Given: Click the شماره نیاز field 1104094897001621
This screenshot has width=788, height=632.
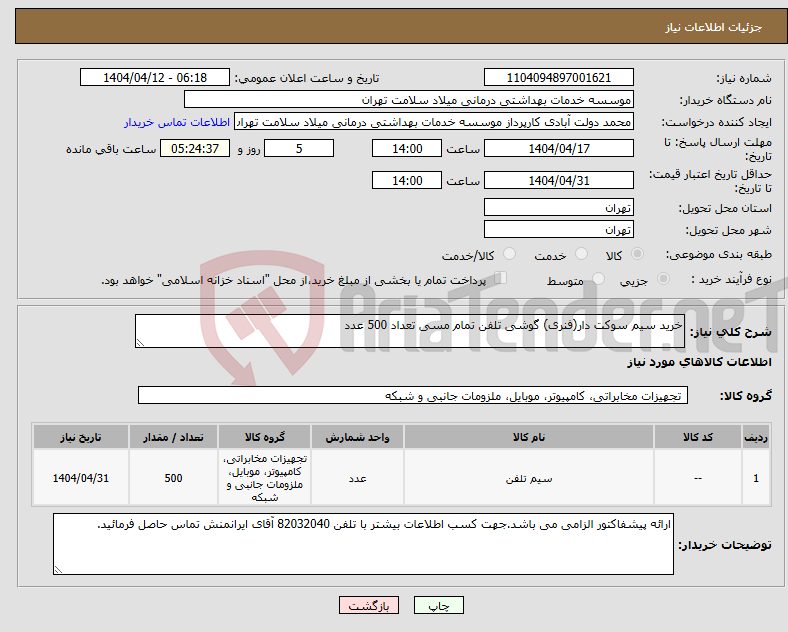Looking at the screenshot, I should [558, 77].
